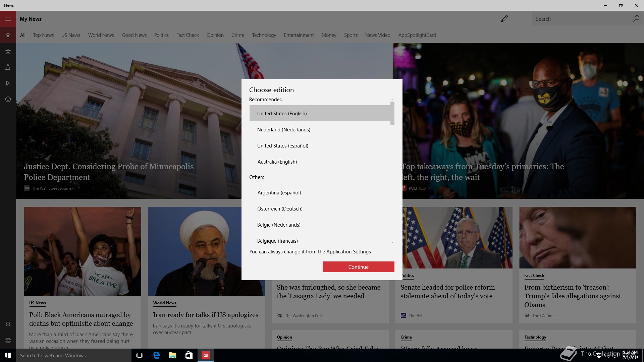Open the Fact Check tab

tap(187, 35)
